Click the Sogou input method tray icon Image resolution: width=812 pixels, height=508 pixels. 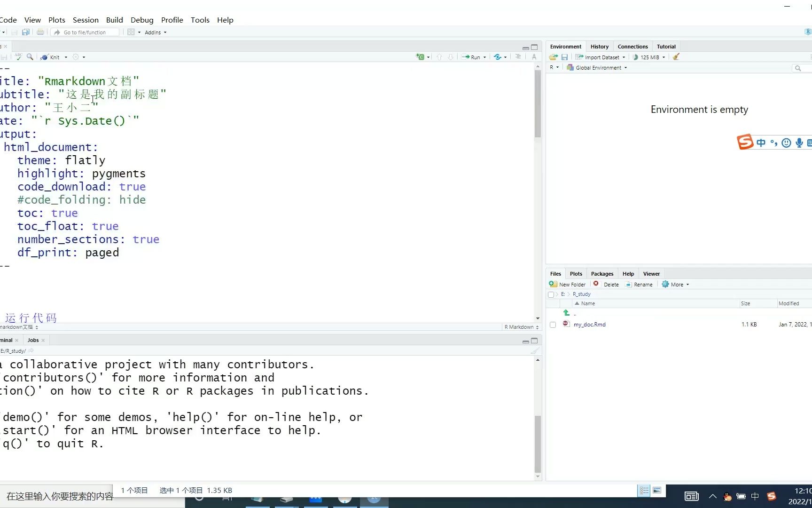pos(771,496)
